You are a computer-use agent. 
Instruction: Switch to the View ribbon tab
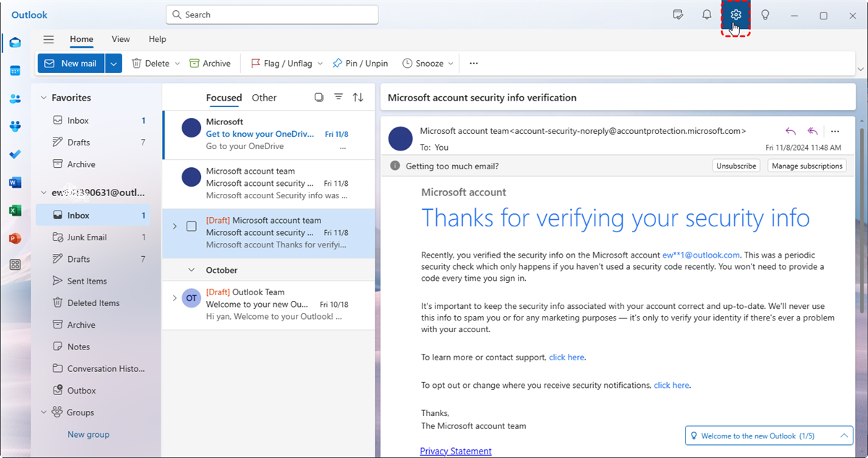121,39
